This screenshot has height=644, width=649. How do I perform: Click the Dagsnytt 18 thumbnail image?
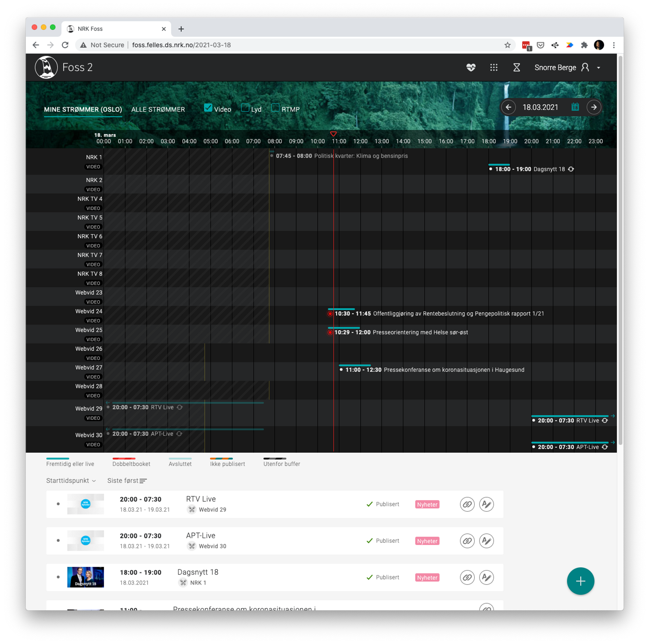click(85, 577)
